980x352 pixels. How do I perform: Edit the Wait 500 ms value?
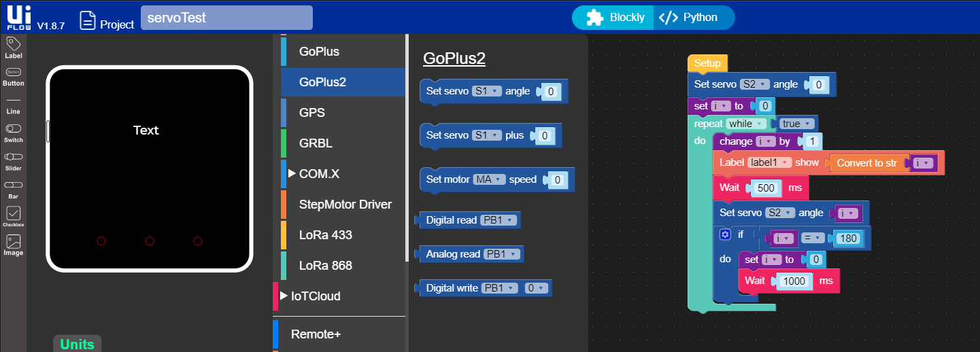click(x=766, y=188)
